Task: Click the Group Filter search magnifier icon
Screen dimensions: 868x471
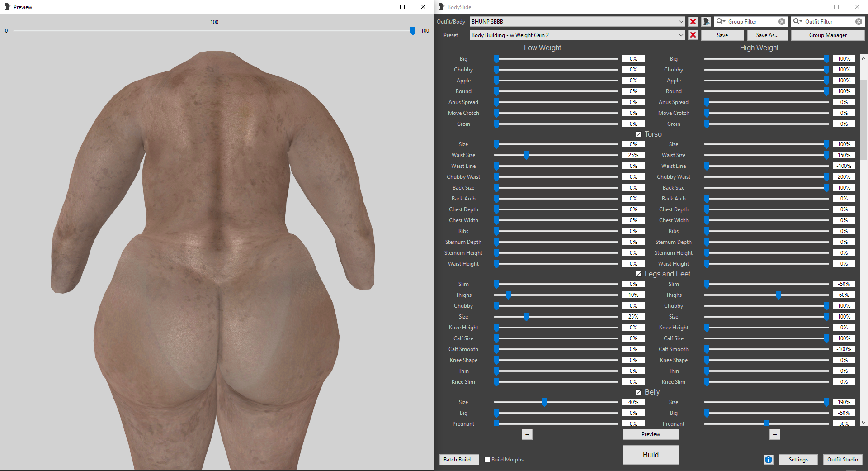Action: click(721, 22)
